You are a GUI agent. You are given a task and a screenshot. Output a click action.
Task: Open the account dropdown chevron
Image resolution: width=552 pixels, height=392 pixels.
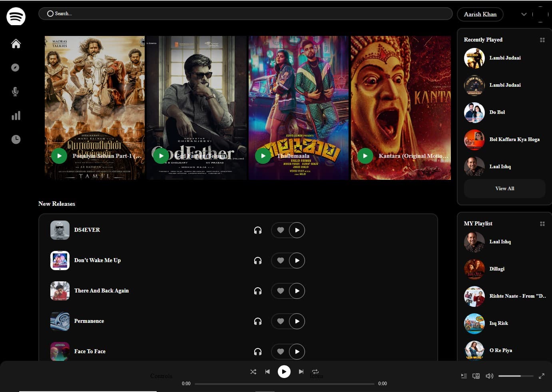[524, 14]
